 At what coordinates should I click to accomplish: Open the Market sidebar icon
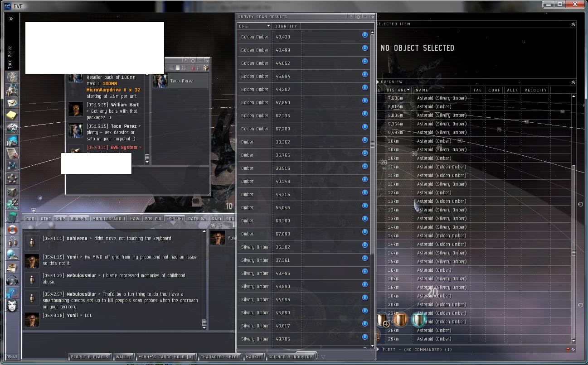tap(12, 141)
